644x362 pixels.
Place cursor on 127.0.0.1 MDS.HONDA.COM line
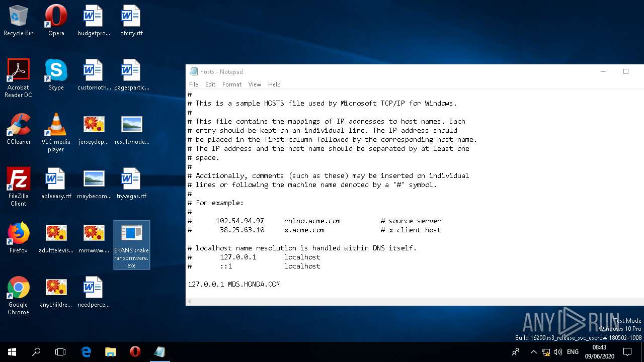tap(234, 284)
